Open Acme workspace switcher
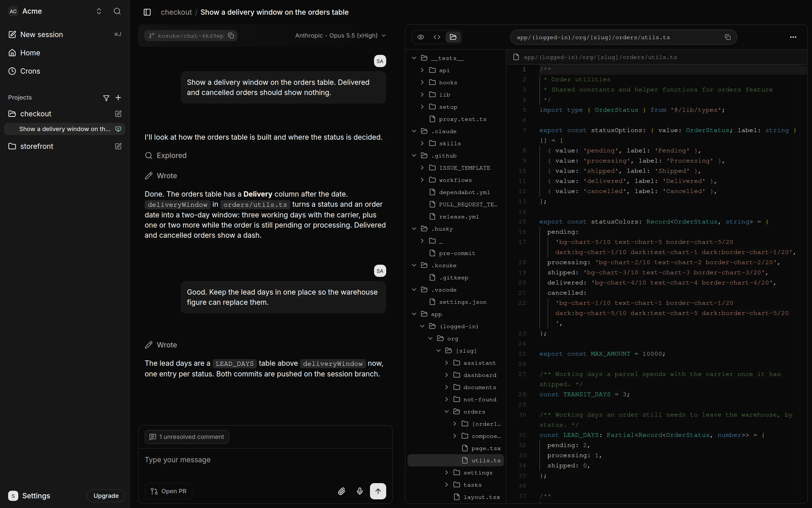812x508 pixels. [x=55, y=11]
